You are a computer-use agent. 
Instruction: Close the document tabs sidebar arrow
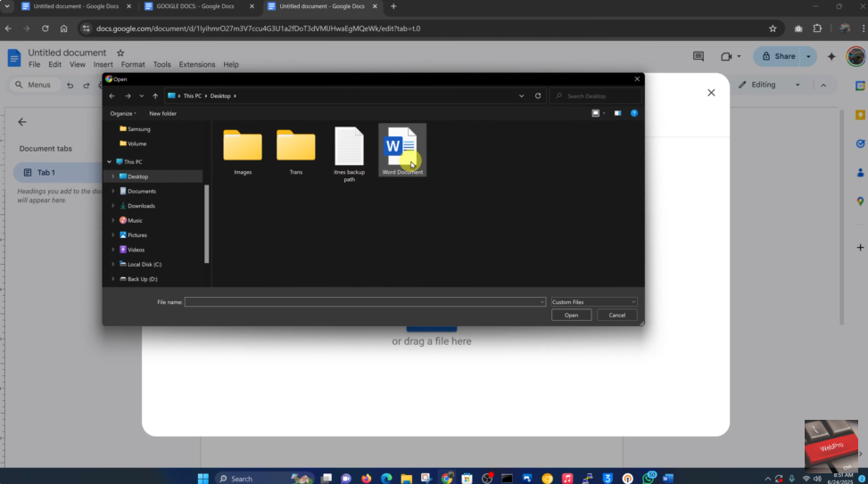(22, 122)
